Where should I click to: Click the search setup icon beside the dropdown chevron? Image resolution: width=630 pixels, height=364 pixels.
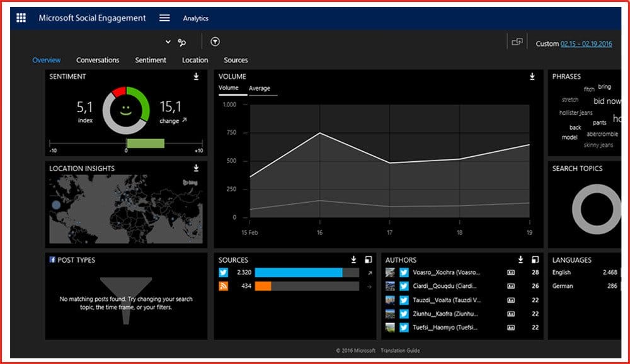coord(182,42)
